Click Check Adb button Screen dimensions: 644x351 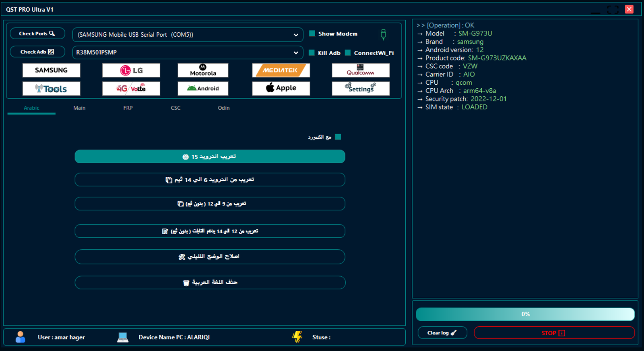(x=37, y=52)
